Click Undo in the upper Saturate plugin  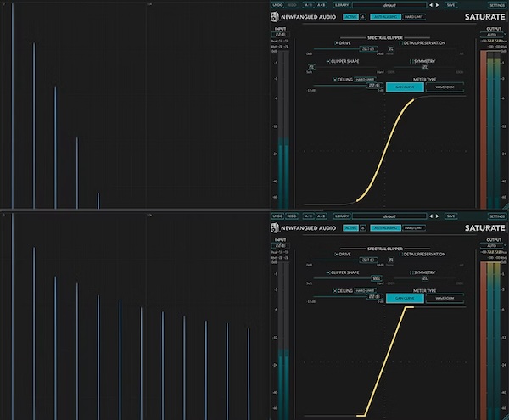pos(277,5)
